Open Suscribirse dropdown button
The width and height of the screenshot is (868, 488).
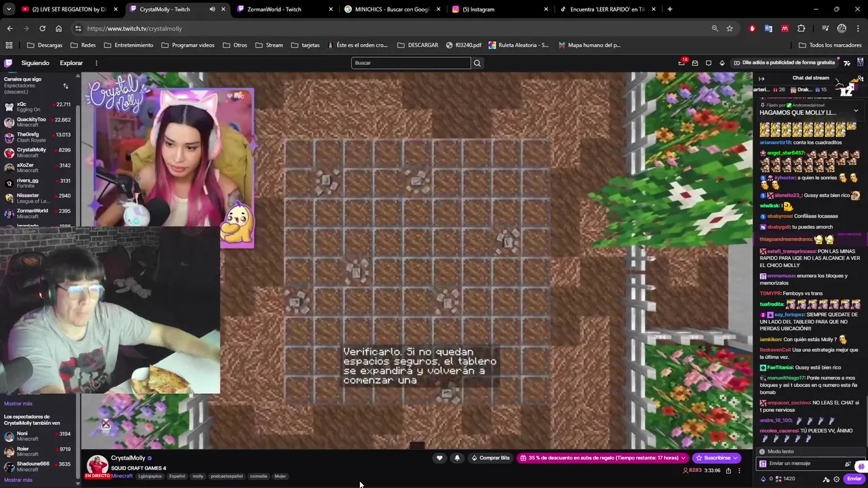(717, 458)
